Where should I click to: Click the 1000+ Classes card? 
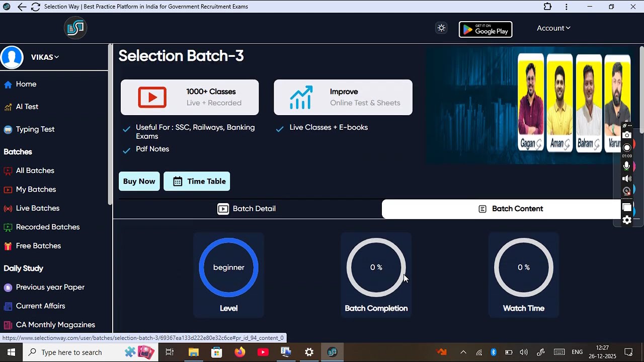click(x=190, y=98)
